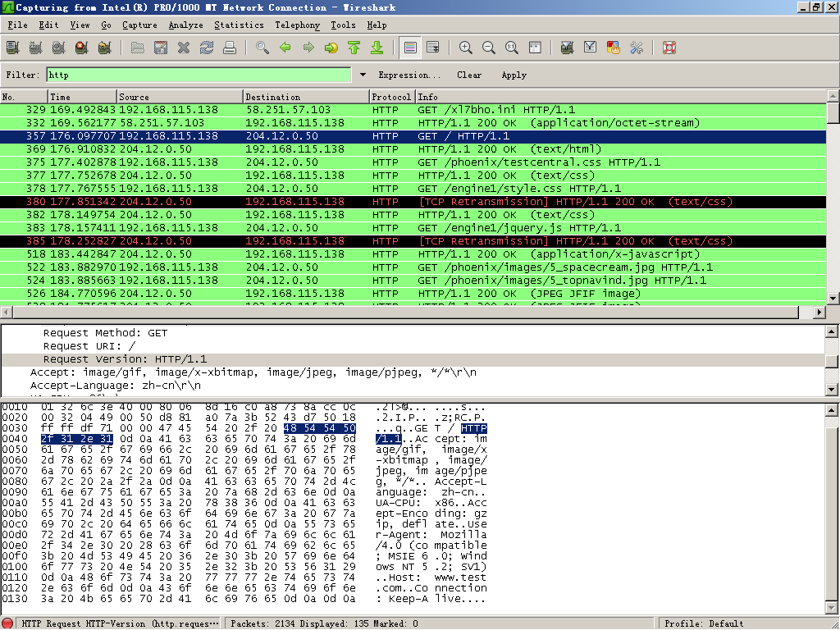Click the Clear filter button
Image resolution: width=840 pixels, height=630 pixels.
(x=469, y=75)
